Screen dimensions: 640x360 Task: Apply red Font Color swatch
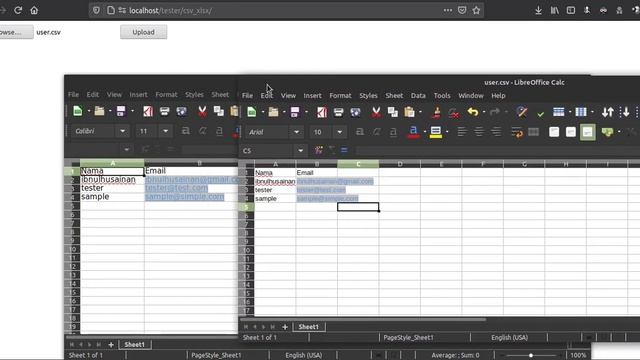pos(413,132)
